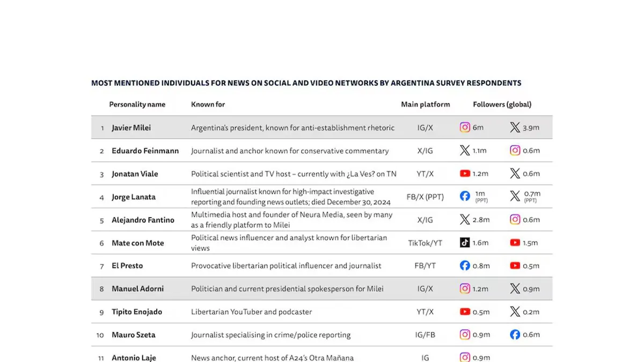Image resolution: width=644 pixels, height=362 pixels.
Task: Click X icon beside 3.9m followers
Action: (515, 128)
